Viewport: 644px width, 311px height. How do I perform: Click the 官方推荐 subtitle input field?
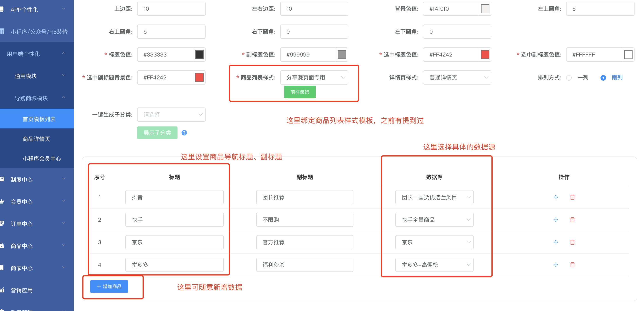tap(304, 242)
